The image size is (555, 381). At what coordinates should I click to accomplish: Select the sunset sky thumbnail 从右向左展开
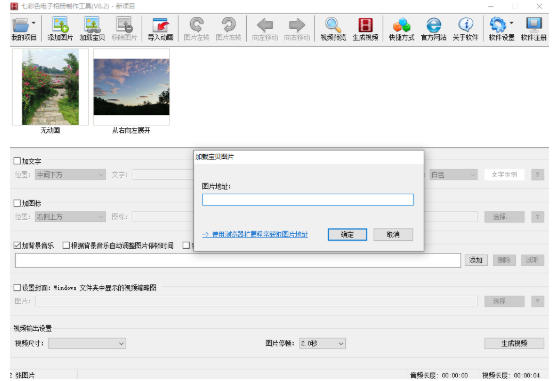tap(131, 87)
